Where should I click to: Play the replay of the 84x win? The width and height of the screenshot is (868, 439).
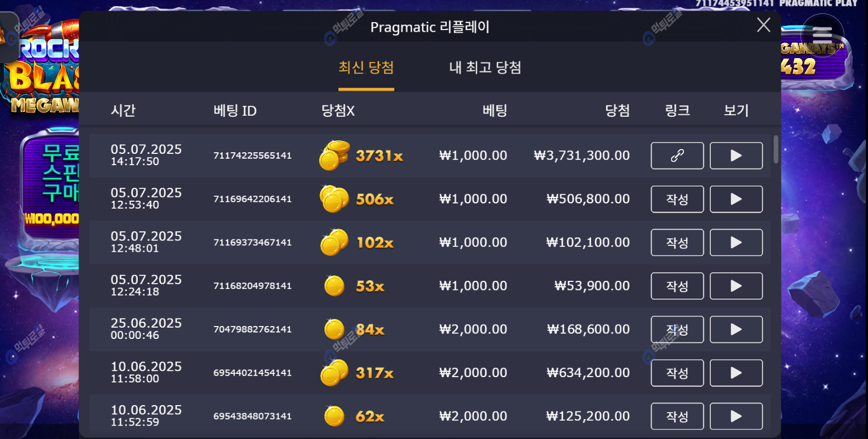coord(736,329)
